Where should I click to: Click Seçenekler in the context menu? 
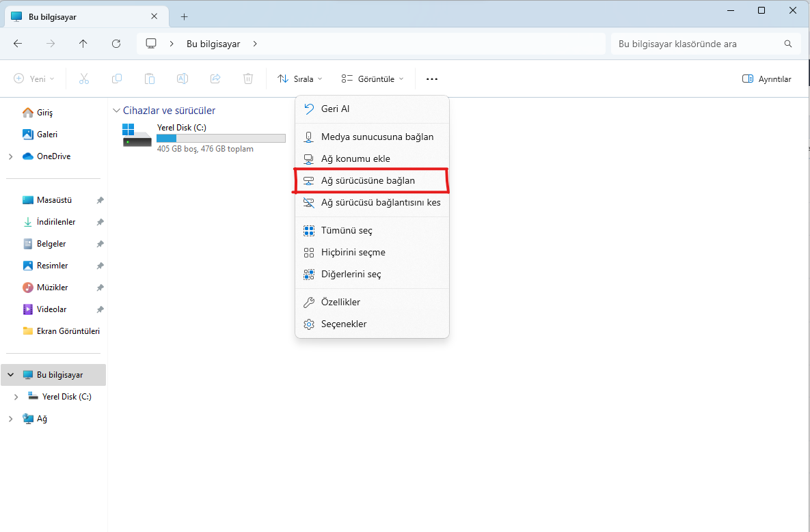344,324
